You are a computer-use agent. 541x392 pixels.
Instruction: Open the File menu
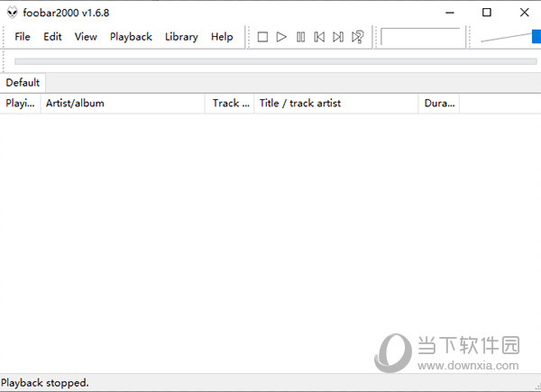point(23,37)
